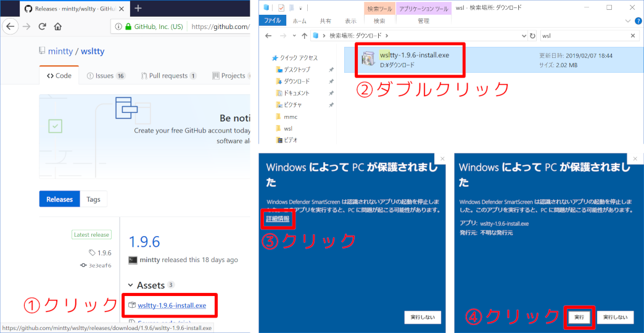Click the installer file icon in search results

point(368,59)
